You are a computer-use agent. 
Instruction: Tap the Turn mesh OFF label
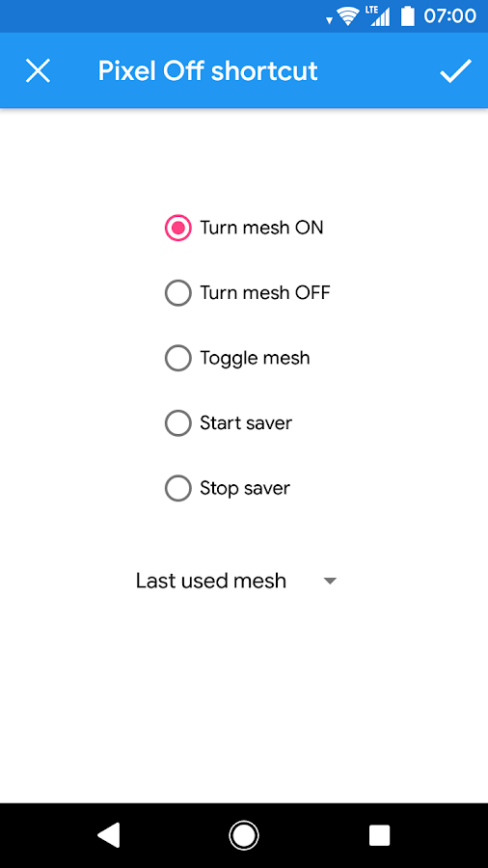(x=265, y=292)
